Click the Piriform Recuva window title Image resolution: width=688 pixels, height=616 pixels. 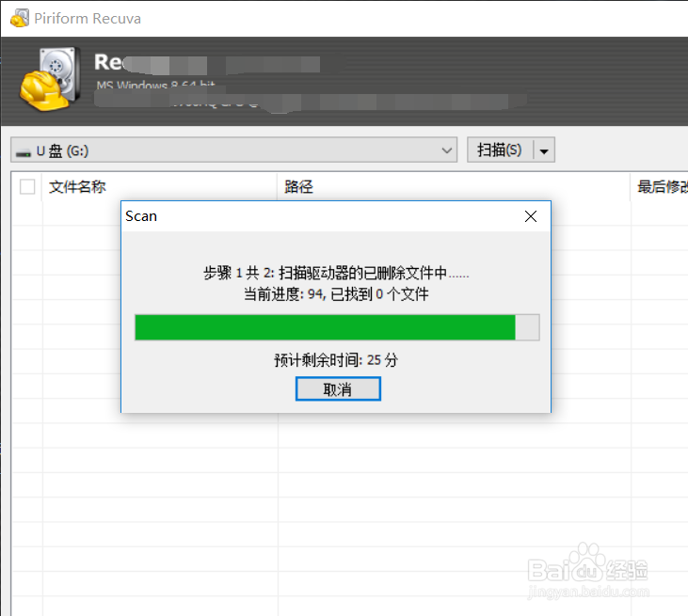[x=88, y=19]
